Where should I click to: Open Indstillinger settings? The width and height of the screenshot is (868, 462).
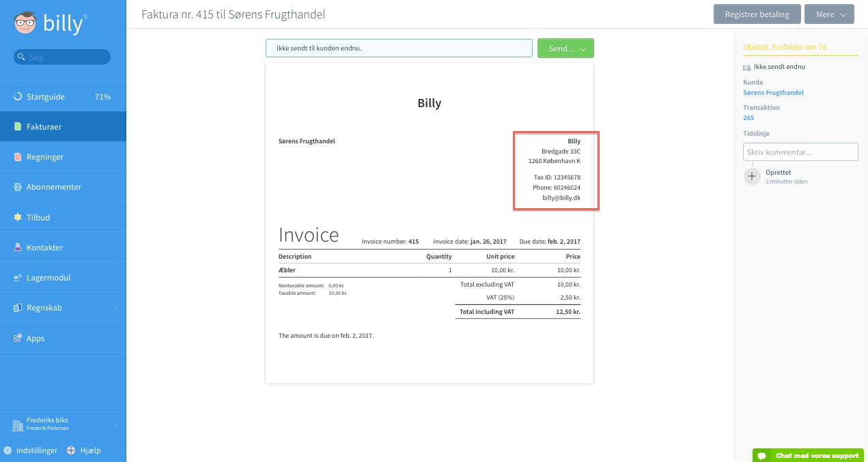[31, 450]
